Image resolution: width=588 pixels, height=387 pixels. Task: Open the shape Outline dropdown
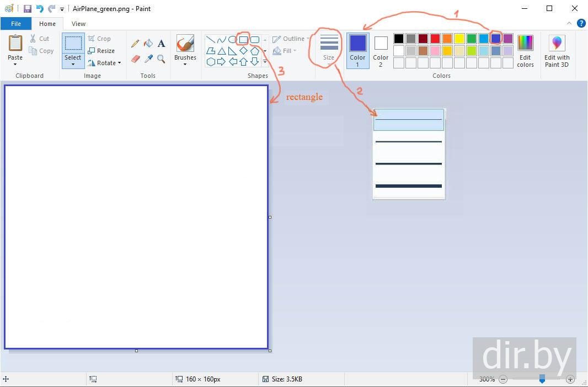tap(291, 39)
